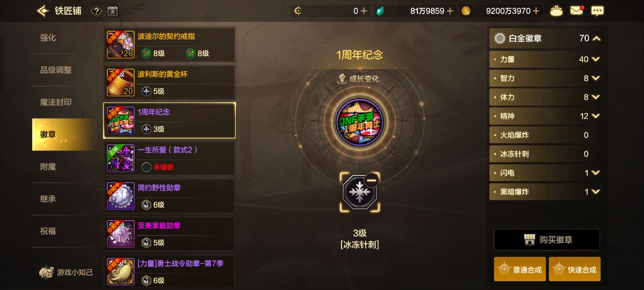Open the coin purse shop icon
Image resolution: width=644 pixels, height=290 pixels.
[x=556, y=11]
